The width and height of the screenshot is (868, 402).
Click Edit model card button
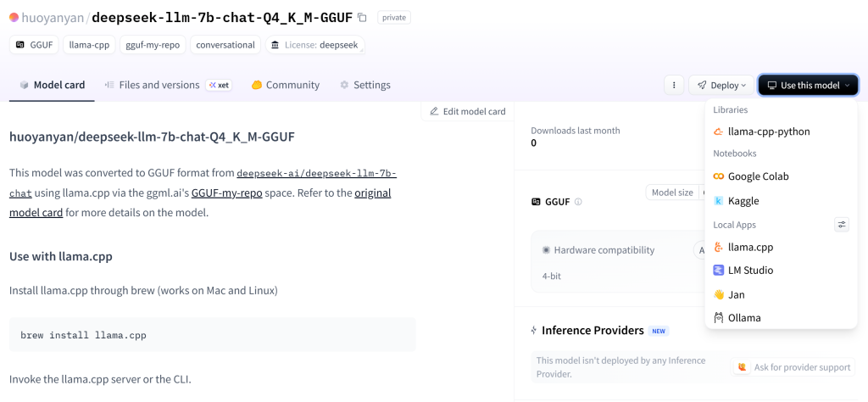coord(468,111)
